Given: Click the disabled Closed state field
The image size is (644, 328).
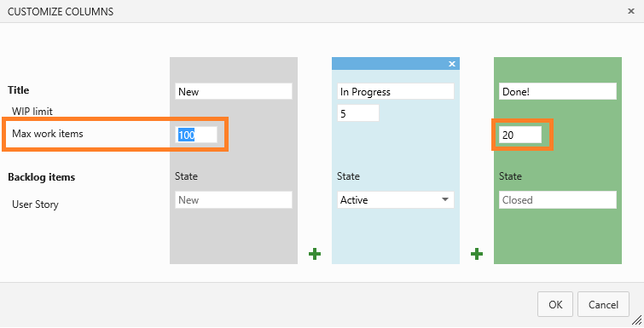Looking at the screenshot, I should (557, 199).
